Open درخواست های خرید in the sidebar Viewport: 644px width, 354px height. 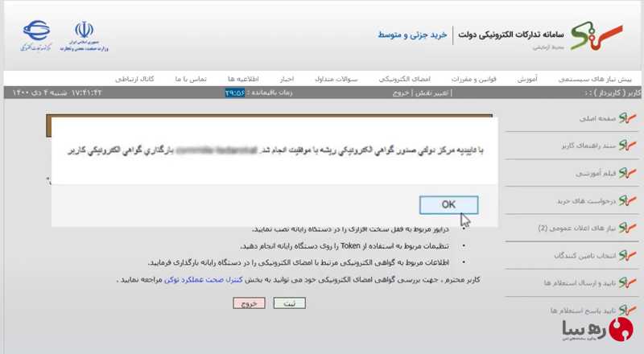click(587, 201)
